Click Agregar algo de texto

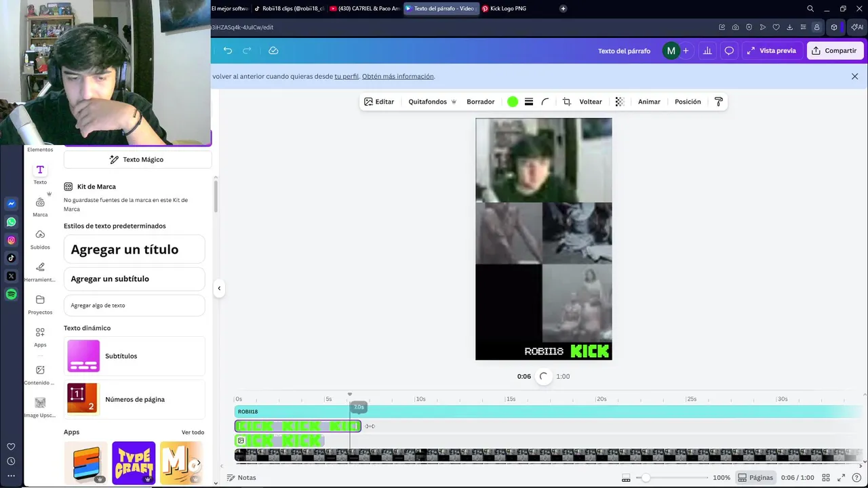pyautogui.click(x=134, y=305)
